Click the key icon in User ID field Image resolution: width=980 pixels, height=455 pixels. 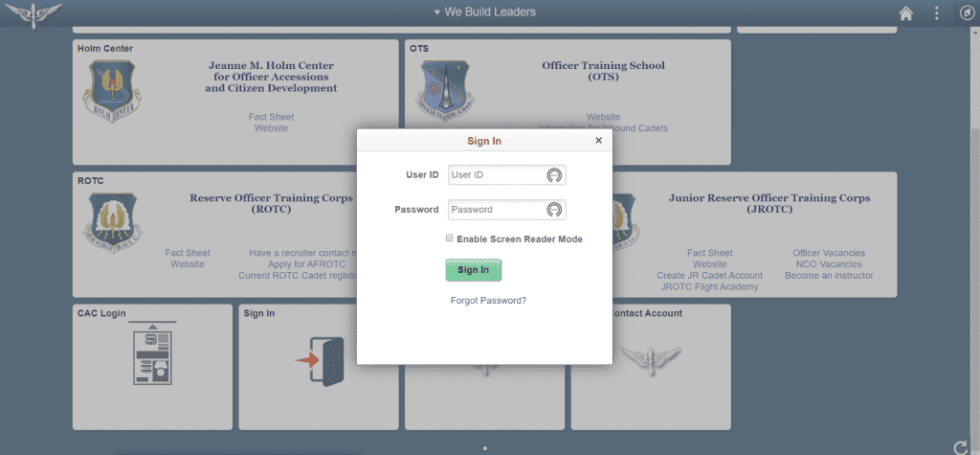[x=553, y=175]
